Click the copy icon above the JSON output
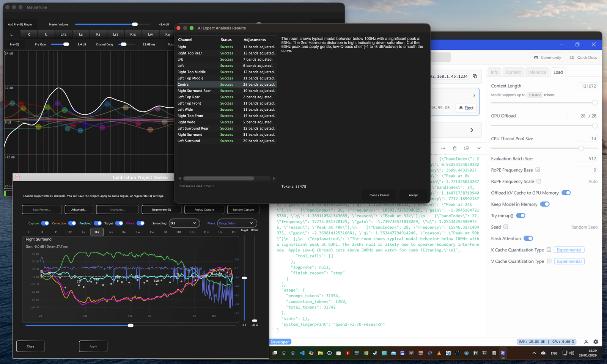 466,148
